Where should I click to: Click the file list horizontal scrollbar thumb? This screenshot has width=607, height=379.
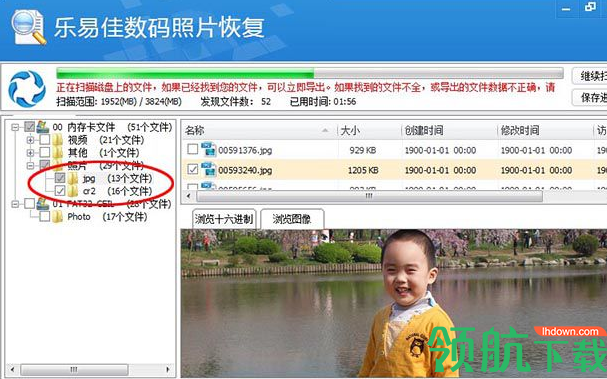pyautogui.click(x=369, y=196)
